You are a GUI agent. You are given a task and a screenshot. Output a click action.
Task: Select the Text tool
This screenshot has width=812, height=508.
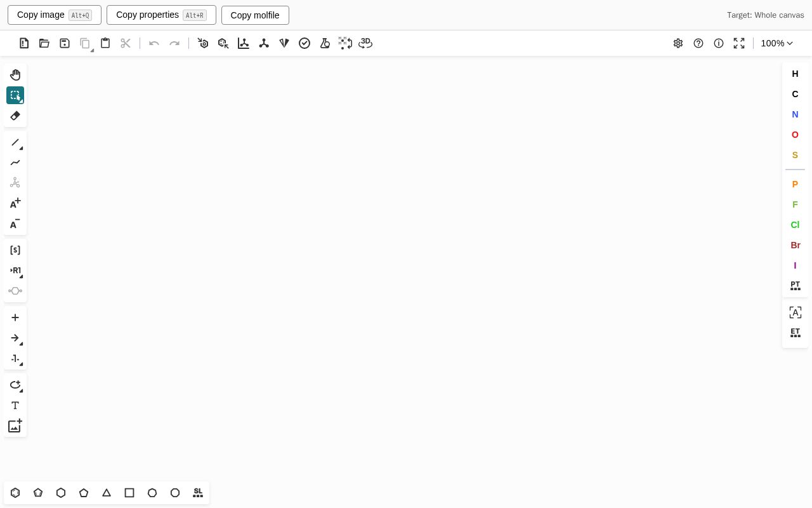(x=15, y=405)
